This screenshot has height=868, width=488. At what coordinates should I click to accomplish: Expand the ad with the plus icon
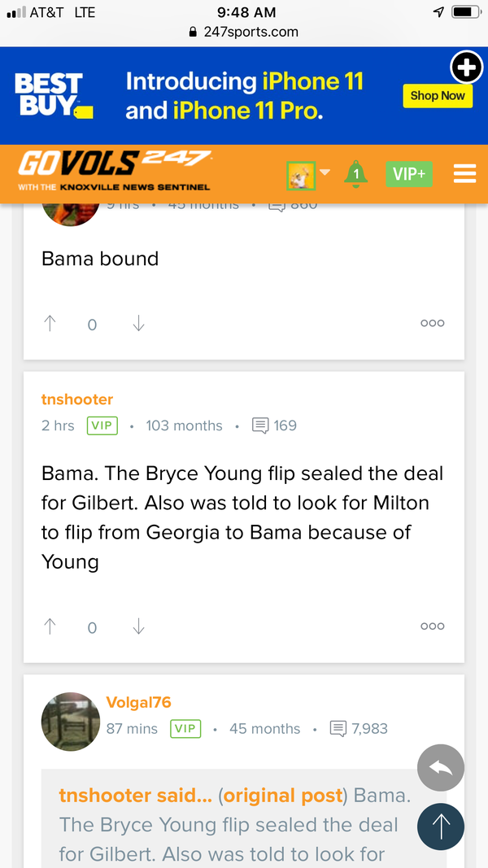click(467, 68)
